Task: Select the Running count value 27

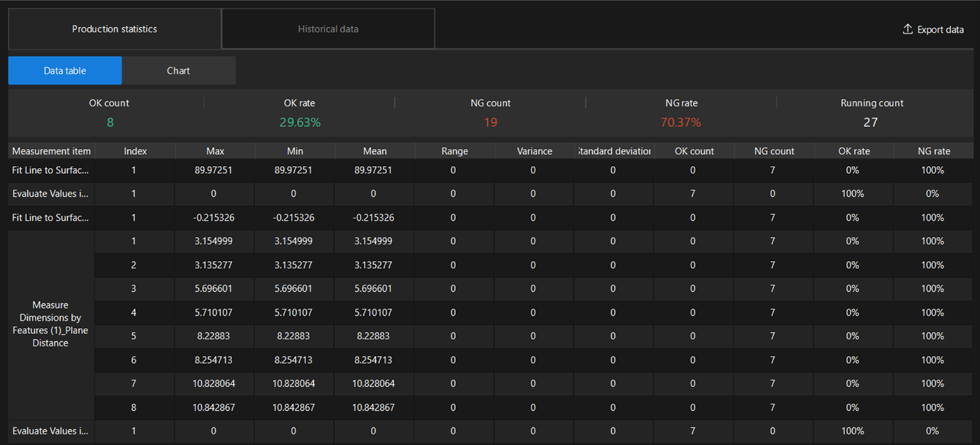Action: [871, 122]
